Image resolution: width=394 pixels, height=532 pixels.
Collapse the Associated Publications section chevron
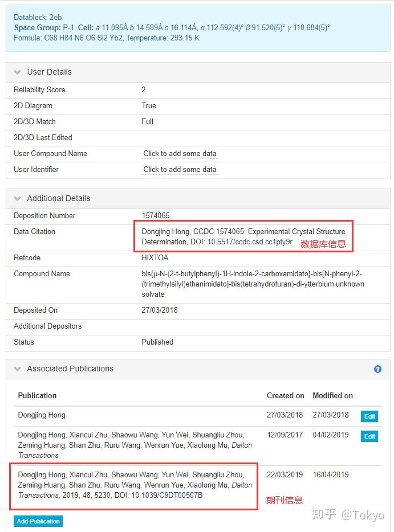(18, 369)
